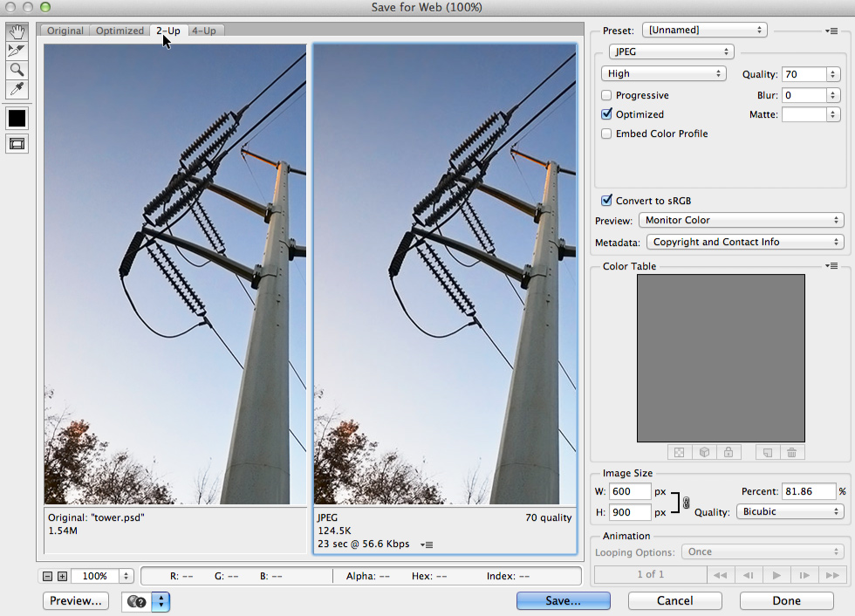Select the Original tab
The image size is (855, 616).
coord(65,30)
